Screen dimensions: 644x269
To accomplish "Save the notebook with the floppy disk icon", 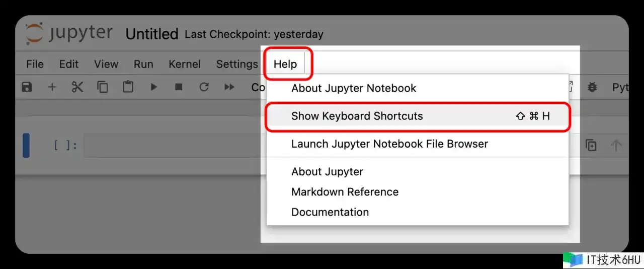I will point(27,87).
